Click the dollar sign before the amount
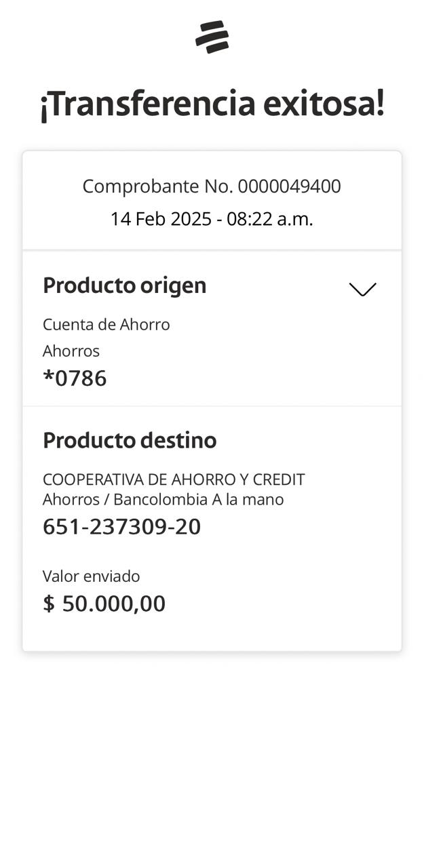The image size is (424, 868). [x=48, y=604]
